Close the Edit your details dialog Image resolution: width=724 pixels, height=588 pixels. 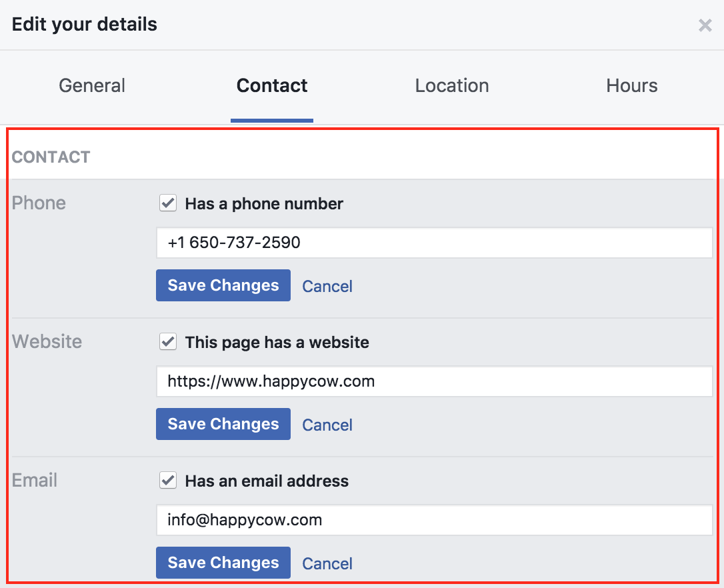[705, 25]
